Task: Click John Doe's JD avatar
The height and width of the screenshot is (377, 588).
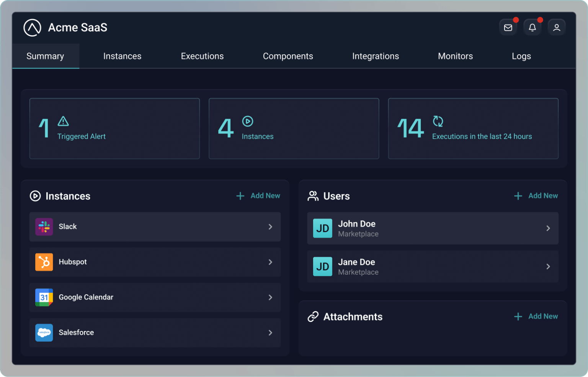Action: click(x=323, y=228)
